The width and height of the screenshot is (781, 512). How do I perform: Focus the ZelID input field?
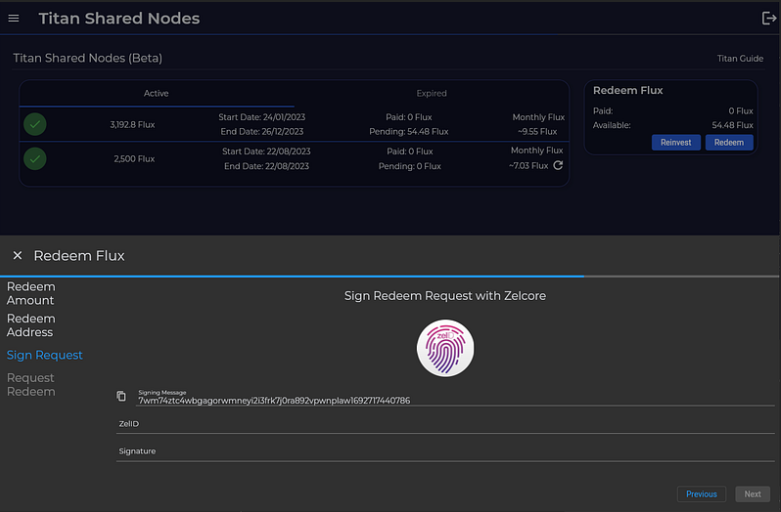tap(445, 424)
